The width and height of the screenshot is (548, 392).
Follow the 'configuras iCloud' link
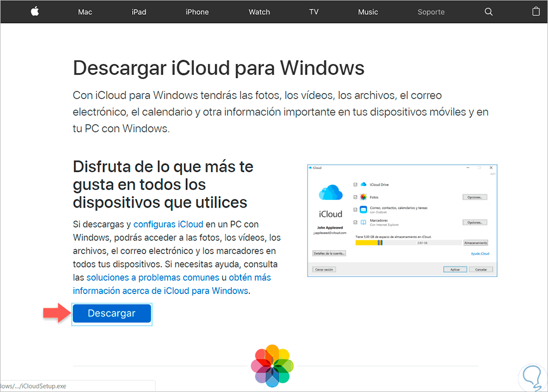[x=168, y=224]
